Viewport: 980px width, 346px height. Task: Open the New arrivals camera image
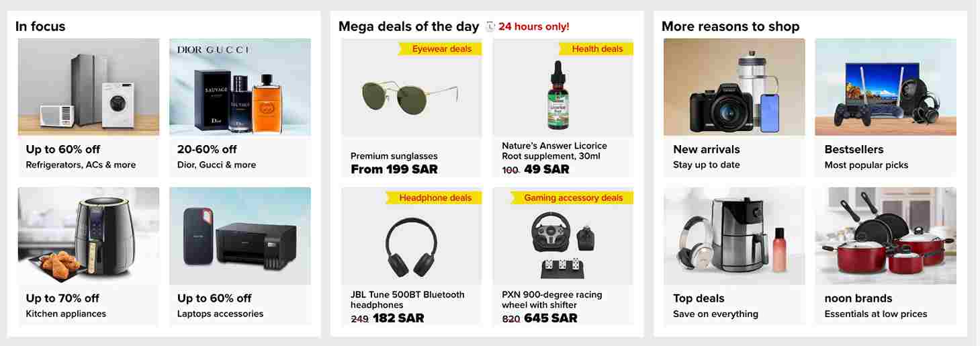click(734, 87)
